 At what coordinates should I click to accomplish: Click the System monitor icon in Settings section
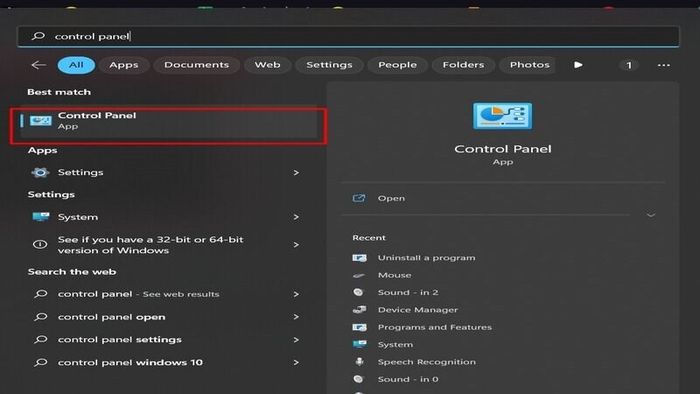pos(41,217)
